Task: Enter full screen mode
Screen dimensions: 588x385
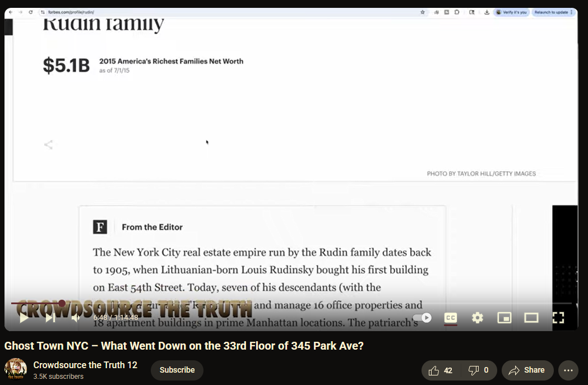Action: click(558, 318)
